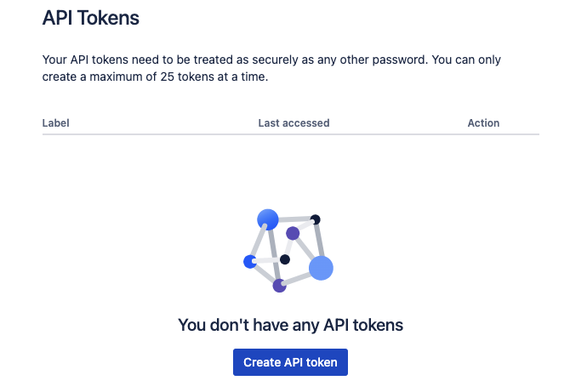Image resolution: width=570 pixels, height=392 pixels.
Task: Click the purple node at illustration's bottom
Action: click(279, 286)
